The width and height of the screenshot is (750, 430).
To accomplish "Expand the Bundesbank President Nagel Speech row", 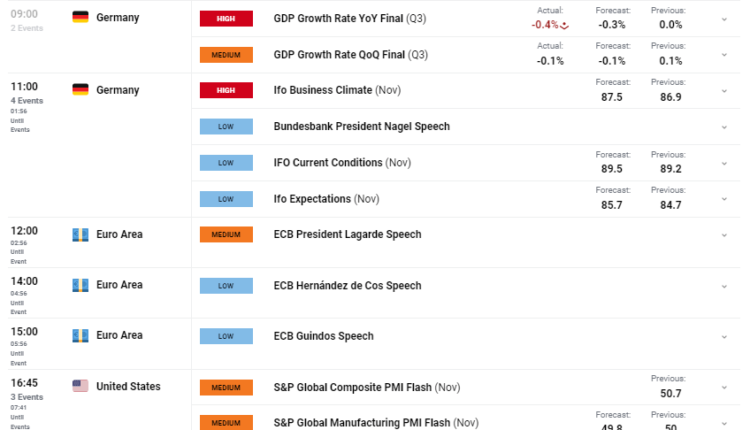I will coord(724,127).
